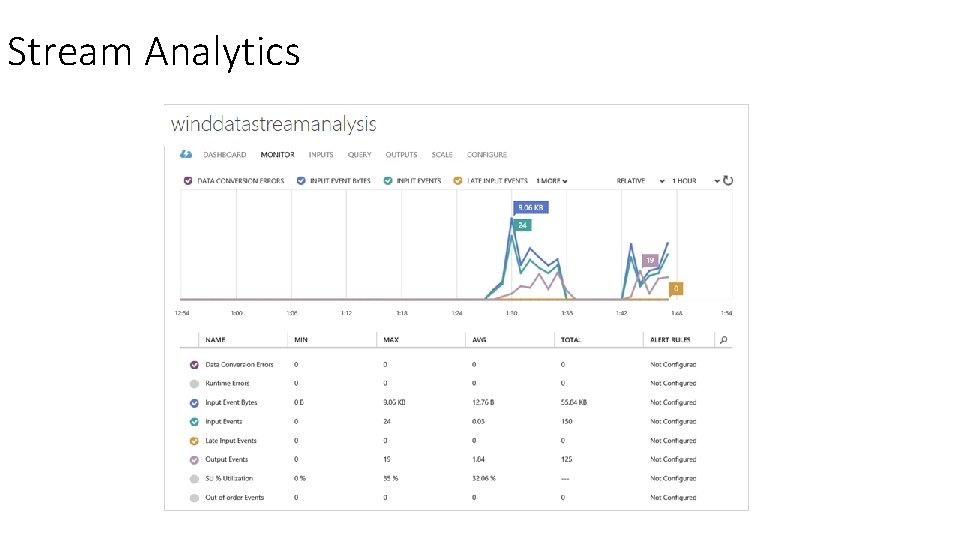Expand the 1 More metrics dropdown
Image resolution: width=960 pixels, height=540 pixels.
[x=552, y=181]
